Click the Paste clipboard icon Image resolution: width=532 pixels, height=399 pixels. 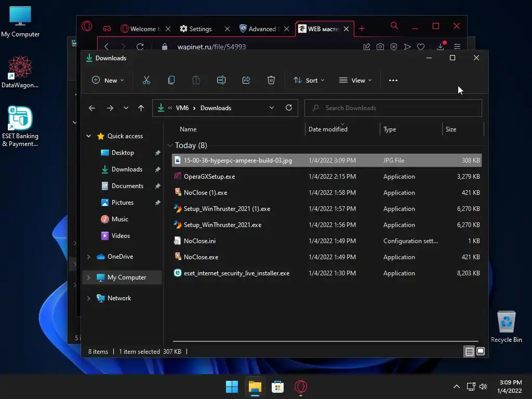pos(196,81)
